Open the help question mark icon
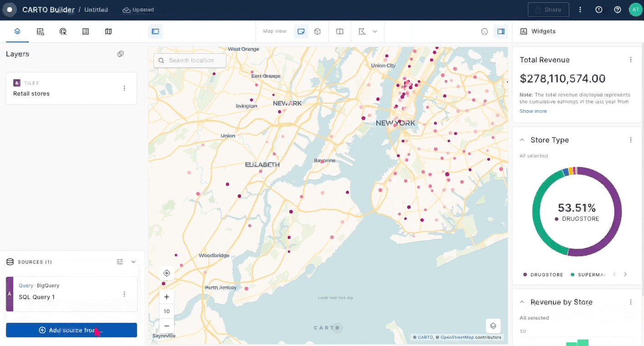Screen dimensions: 644x346 618,10
